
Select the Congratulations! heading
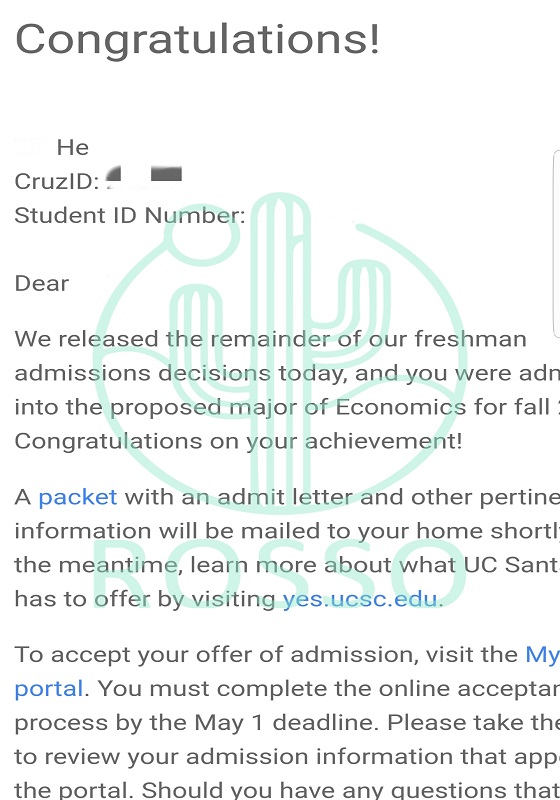pos(198,39)
